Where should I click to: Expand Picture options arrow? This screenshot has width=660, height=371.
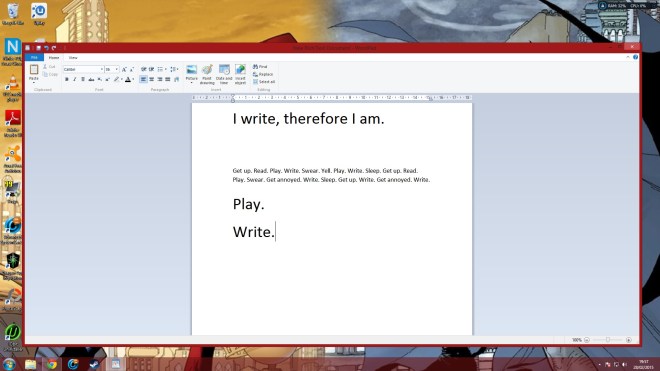[x=192, y=83]
